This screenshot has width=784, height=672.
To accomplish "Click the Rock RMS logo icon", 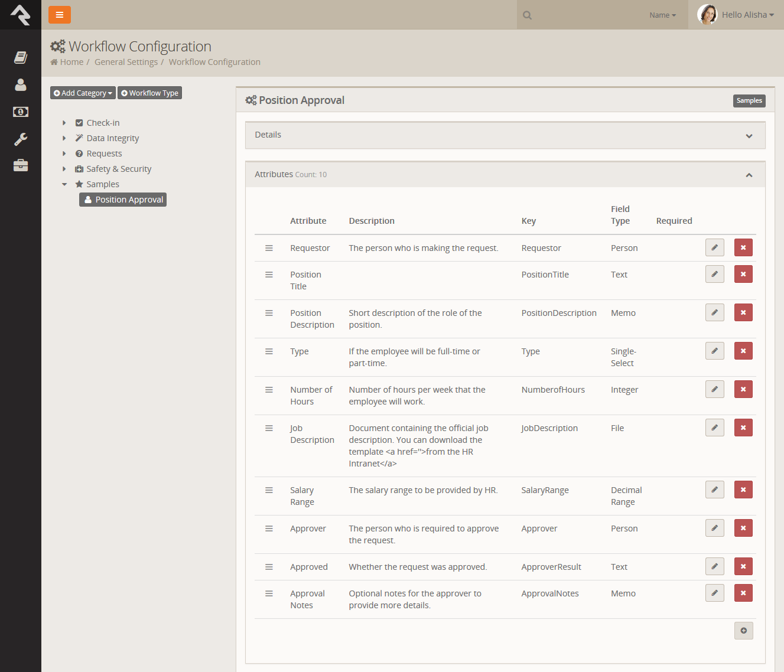I will (21, 15).
